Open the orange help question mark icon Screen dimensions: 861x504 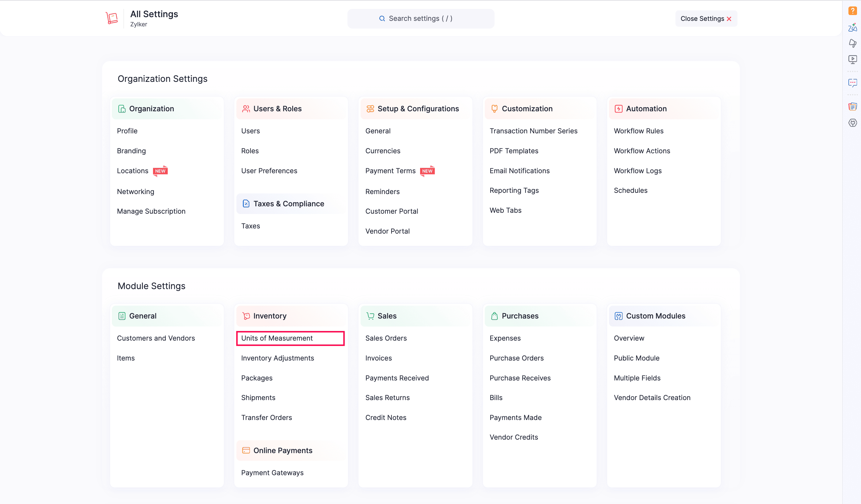(852, 11)
